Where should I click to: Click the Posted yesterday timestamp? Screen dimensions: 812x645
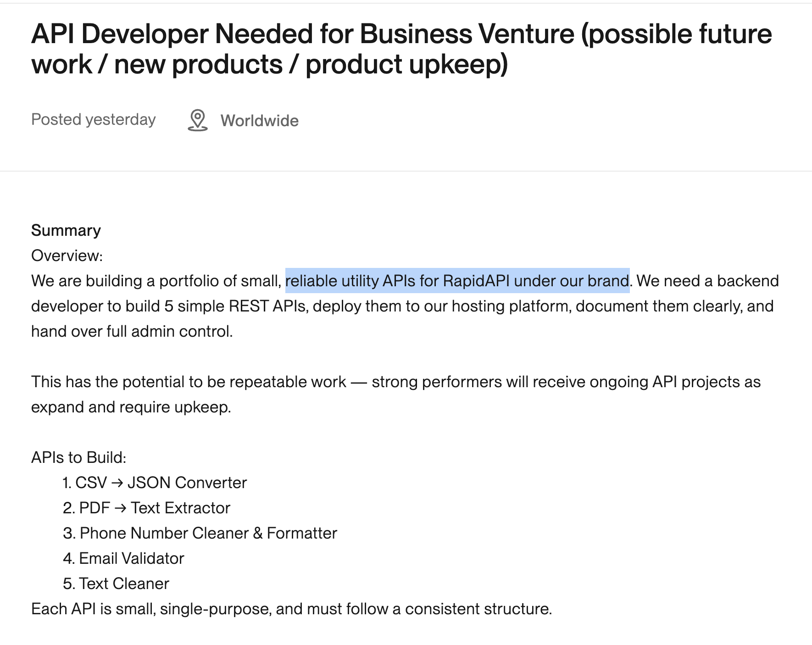tap(94, 120)
